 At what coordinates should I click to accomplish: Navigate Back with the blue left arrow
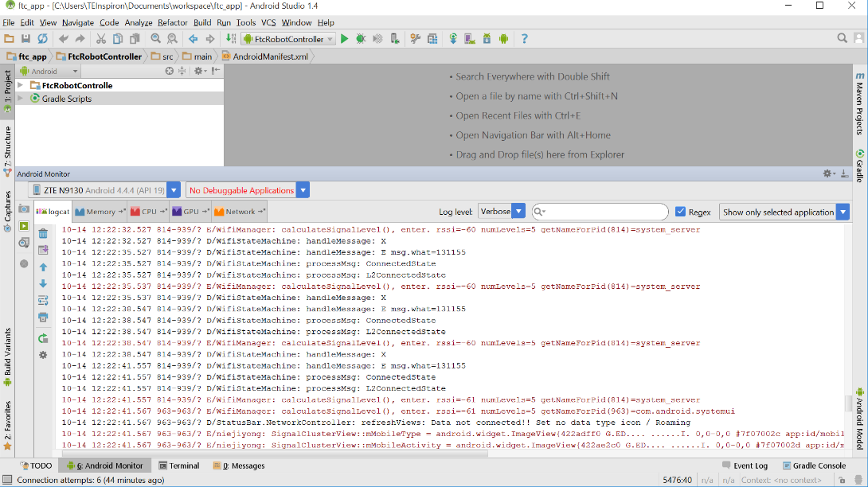tap(194, 39)
